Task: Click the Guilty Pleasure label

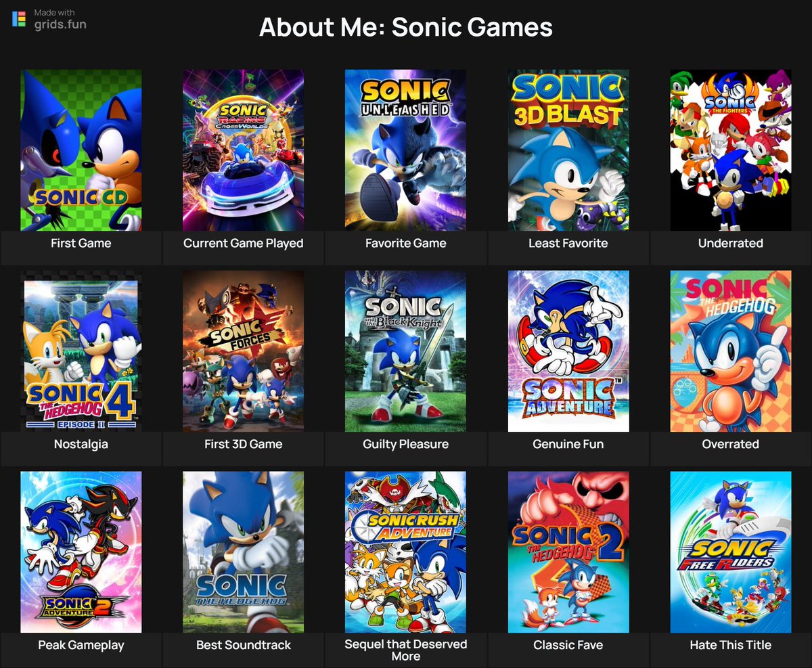Action: [x=406, y=444]
